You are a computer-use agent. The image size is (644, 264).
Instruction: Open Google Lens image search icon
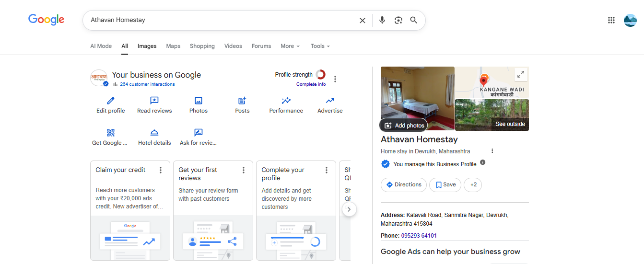398,20
